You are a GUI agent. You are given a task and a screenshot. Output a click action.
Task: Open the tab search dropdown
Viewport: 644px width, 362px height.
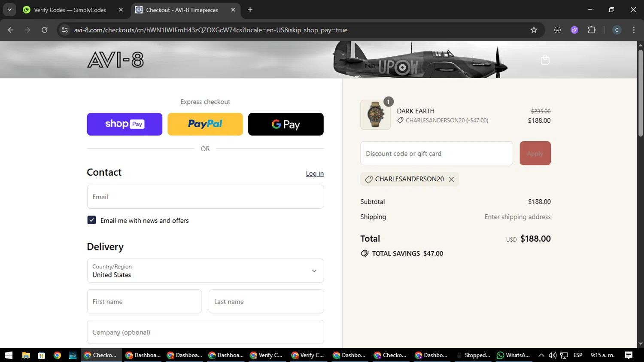click(x=9, y=10)
